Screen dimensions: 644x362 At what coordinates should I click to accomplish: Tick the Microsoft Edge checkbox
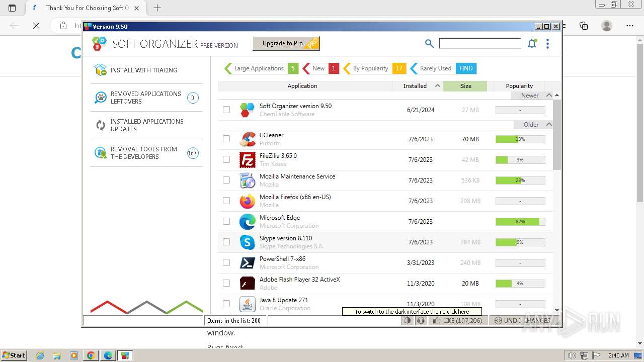[x=226, y=221]
